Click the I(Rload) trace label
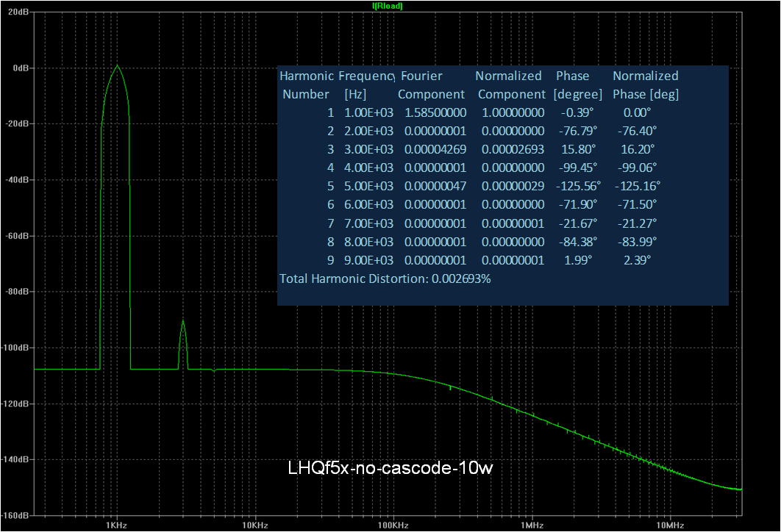 pyautogui.click(x=388, y=6)
